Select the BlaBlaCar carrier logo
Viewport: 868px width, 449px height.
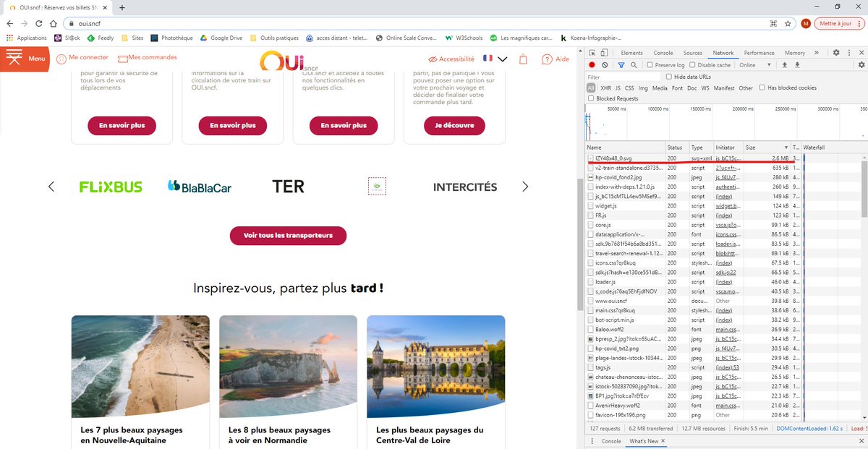[200, 187]
